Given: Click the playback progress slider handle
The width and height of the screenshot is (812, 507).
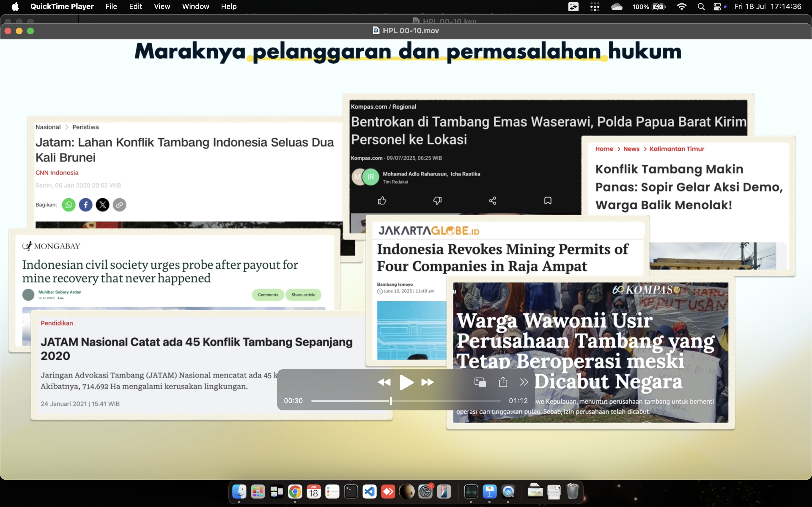Looking at the screenshot, I should click(x=390, y=401).
